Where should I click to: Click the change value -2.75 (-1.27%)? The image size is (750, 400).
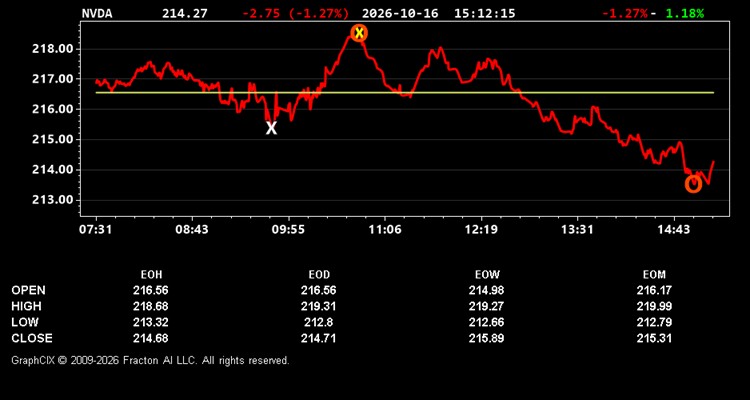point(296,13)
